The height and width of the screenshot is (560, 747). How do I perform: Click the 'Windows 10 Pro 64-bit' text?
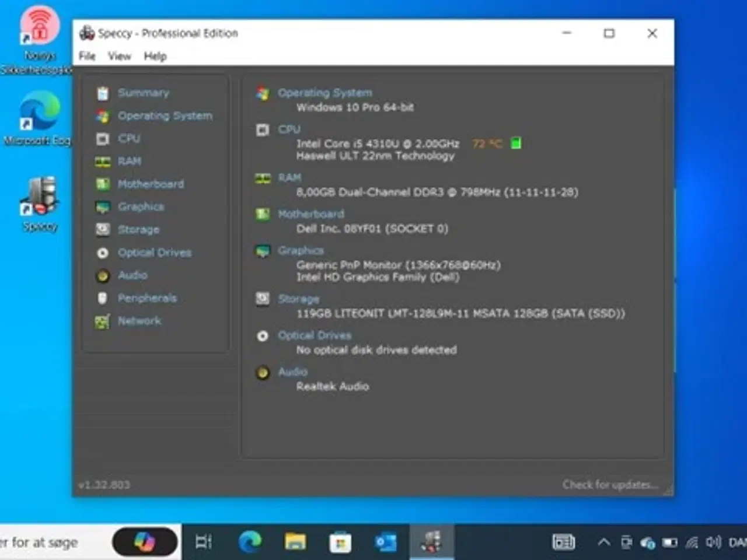pyautogui.click(x=355, y=107)
